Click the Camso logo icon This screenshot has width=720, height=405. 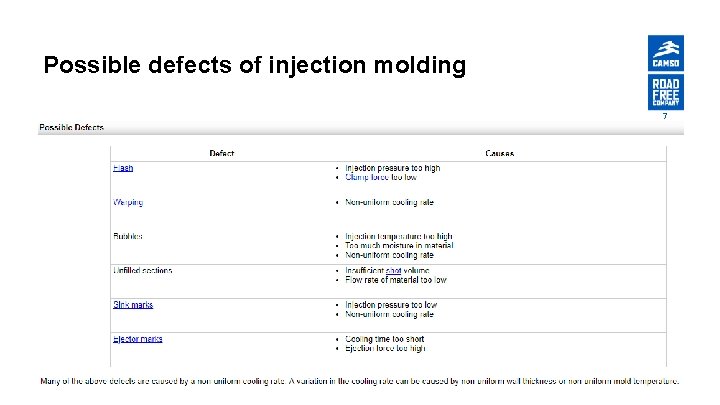click(x=665, y=53)
